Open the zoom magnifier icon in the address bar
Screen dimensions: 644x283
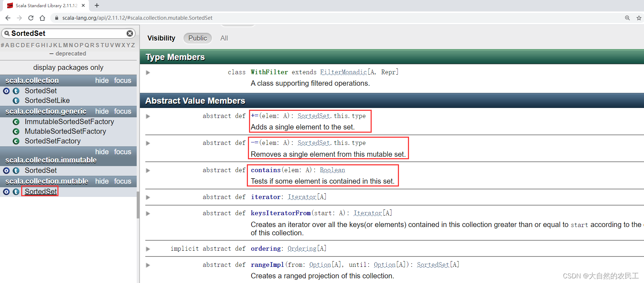[627, 18]
